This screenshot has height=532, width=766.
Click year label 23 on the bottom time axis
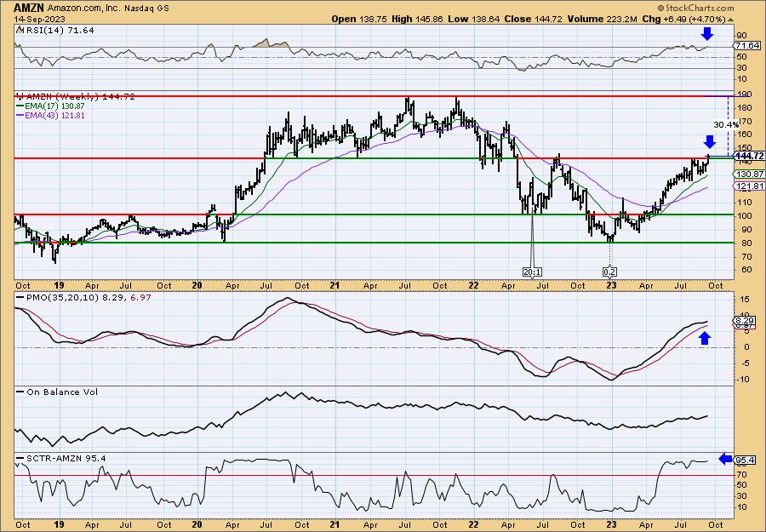pyautogui.click(x=611, y=524)
